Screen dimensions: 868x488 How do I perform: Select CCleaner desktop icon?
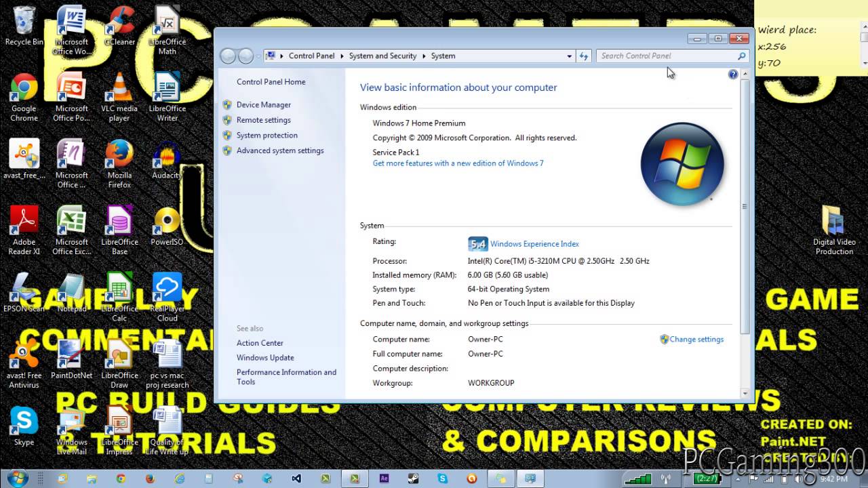[119, 26]
